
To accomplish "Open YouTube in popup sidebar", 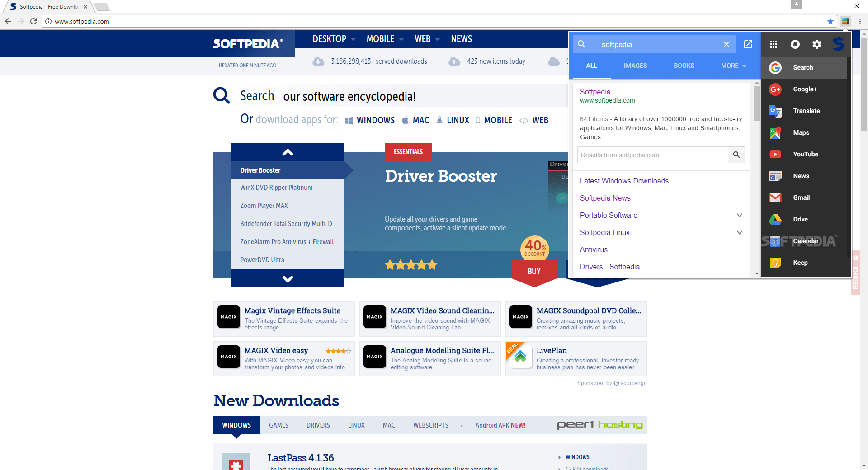I will pos(804,154).
